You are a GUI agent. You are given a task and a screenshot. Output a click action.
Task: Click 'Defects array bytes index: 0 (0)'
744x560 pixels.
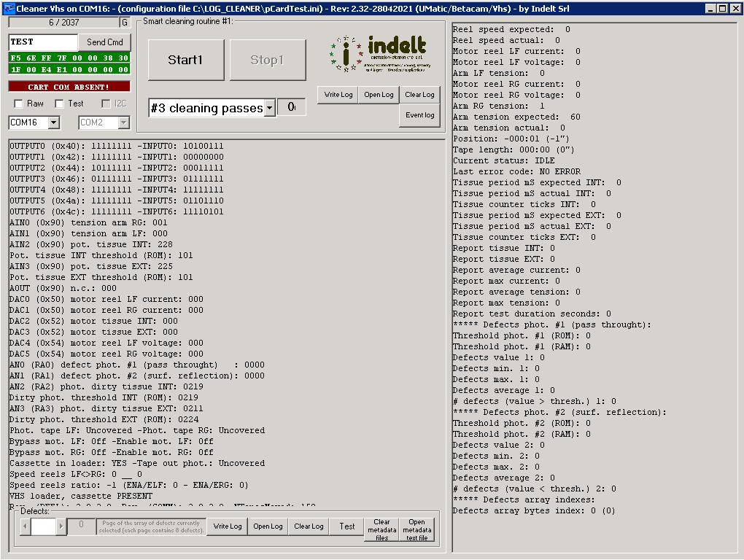click(x=534, y=510)
